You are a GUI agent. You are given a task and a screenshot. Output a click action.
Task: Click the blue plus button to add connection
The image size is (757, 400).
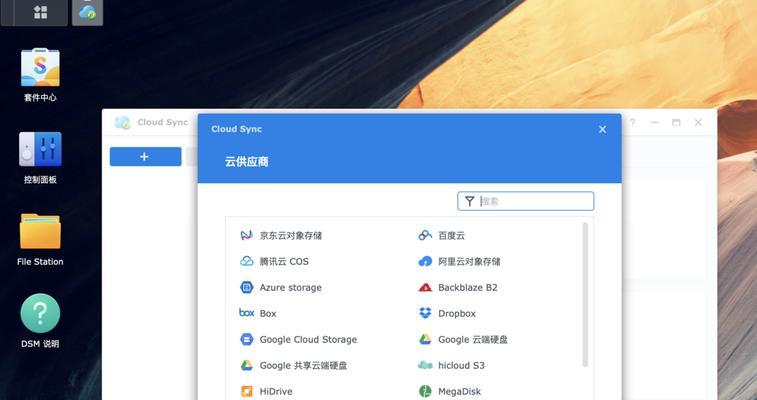point(145,157)
